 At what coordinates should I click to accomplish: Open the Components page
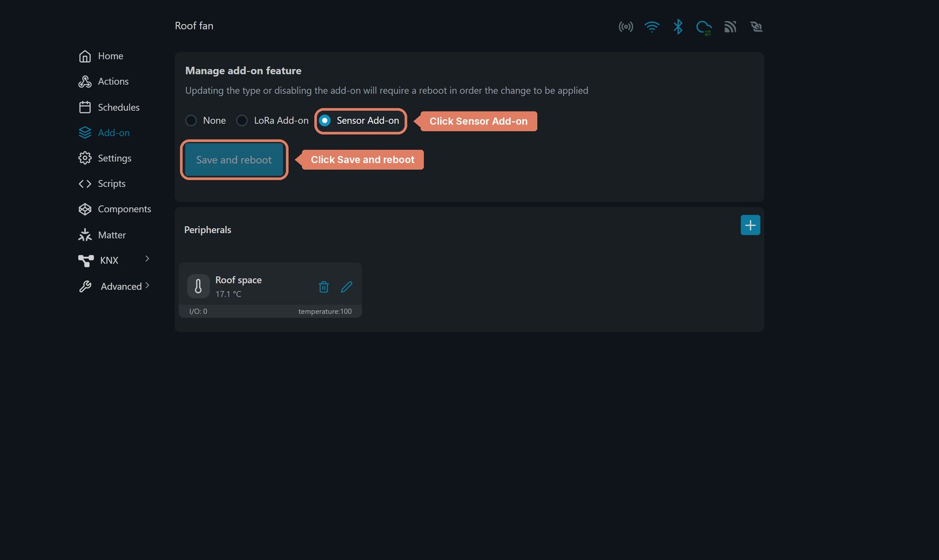tap(124, 209)
